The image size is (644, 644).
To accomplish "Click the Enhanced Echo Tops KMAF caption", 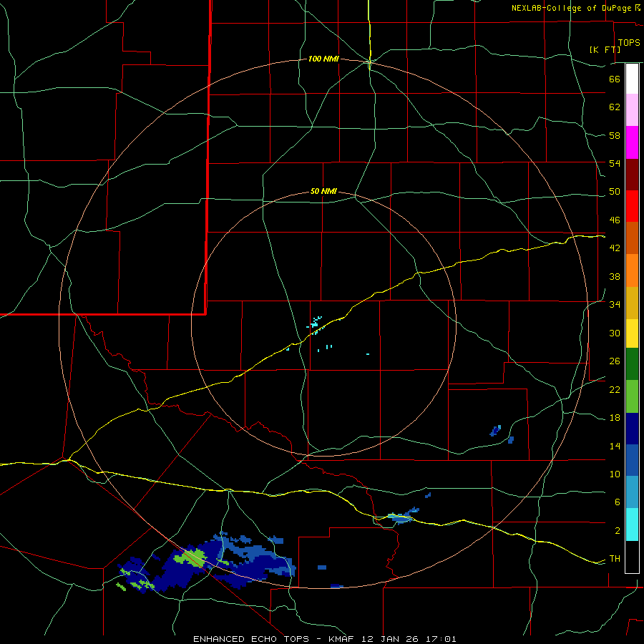I will coord(324,639).
